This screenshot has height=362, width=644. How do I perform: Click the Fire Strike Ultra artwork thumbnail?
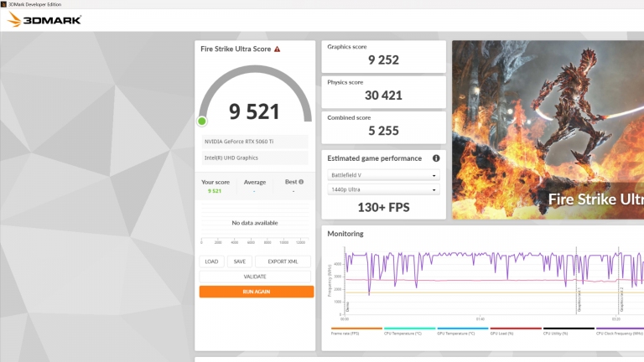click(548, 130)
